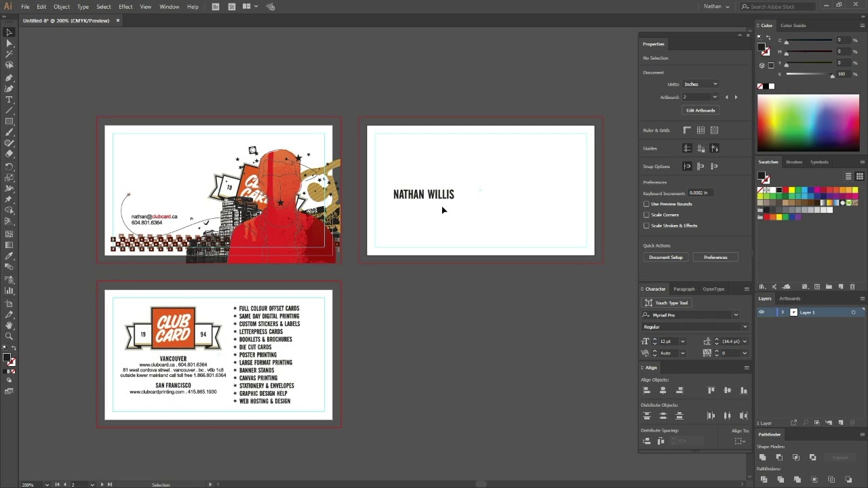Select the Rectangle tool
868x488 pixels.
[9, 122]
